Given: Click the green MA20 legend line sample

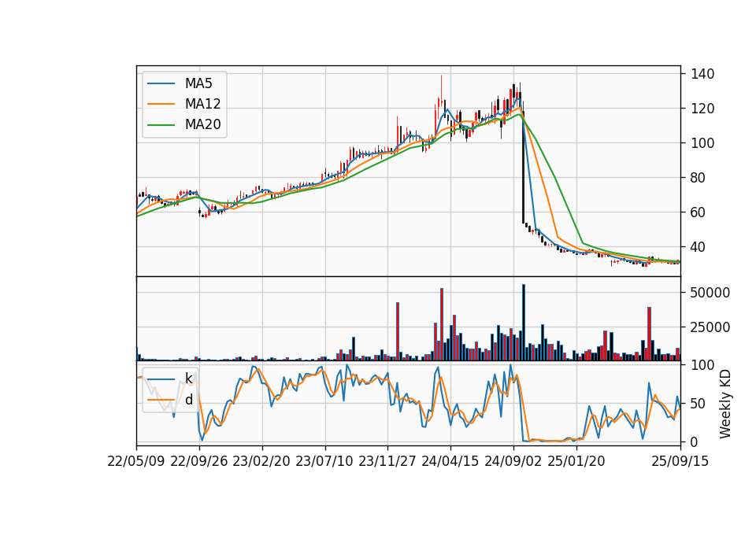Looking at the screenshot, I should click(161, 124).
